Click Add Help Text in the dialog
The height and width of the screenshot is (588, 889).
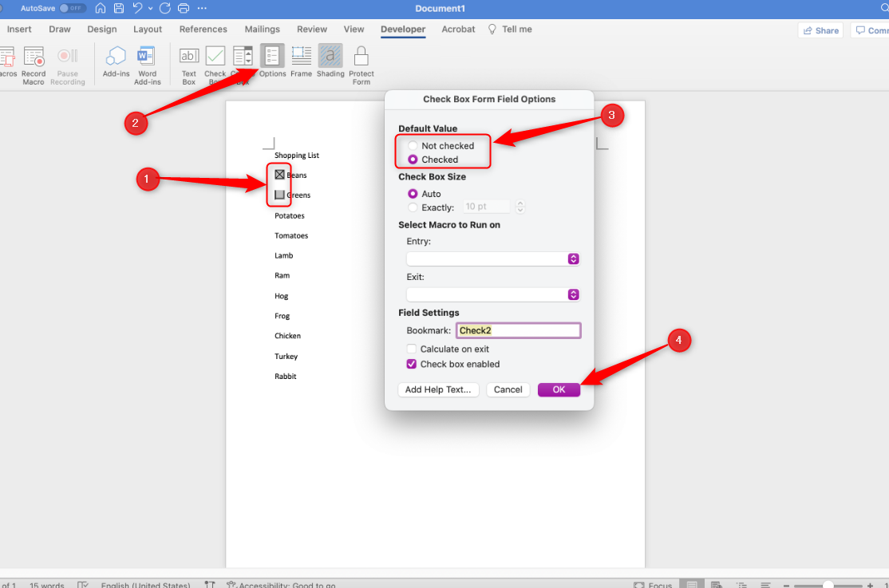tap(438, 389)
